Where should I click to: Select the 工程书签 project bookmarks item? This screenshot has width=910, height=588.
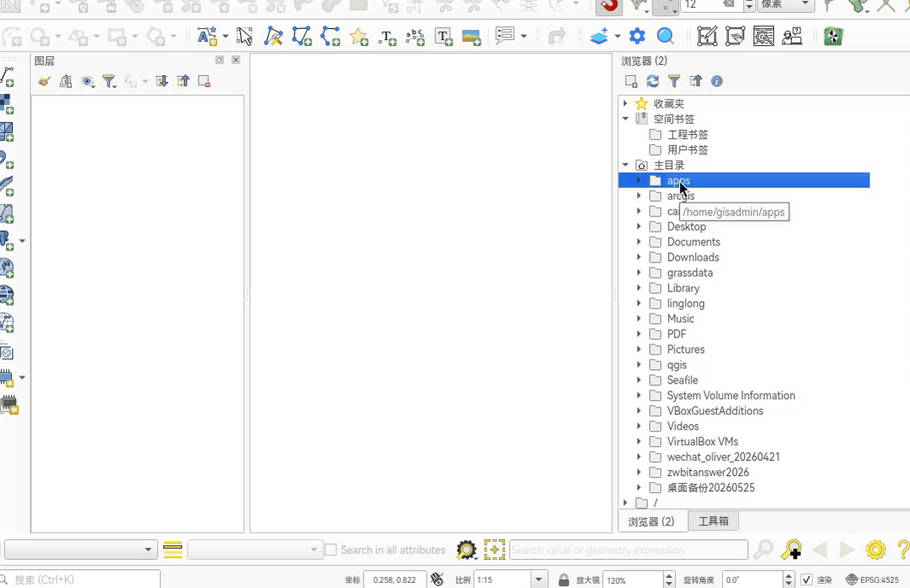(688, 134)
